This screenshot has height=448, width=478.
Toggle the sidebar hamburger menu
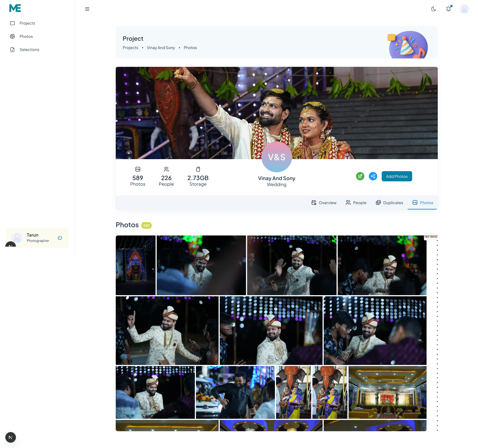pos(87,9)
